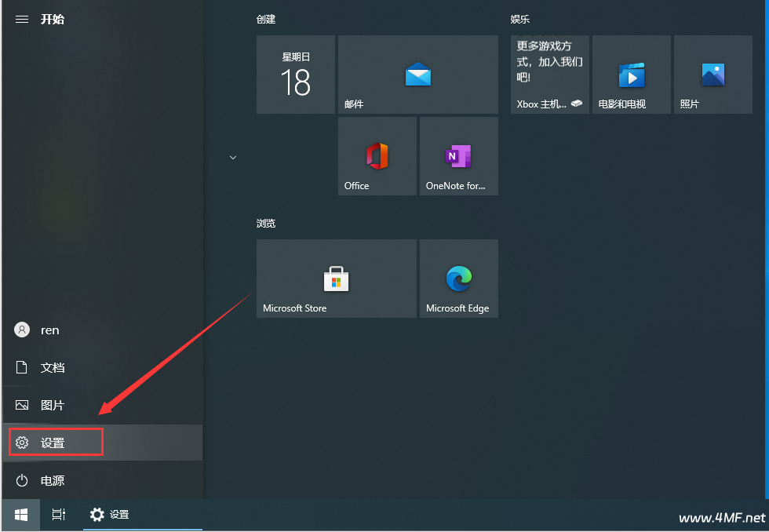Image resolution: width=769 pixels, height=532 pixels.
Task: Open the Power (电源) options menu
Action: point(52,480)
